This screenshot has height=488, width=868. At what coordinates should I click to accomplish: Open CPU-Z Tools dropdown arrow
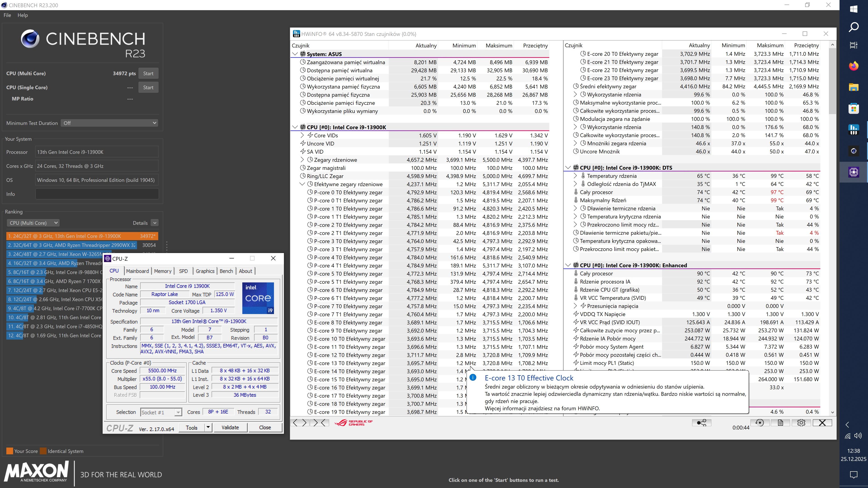click(x=208, y=427)
